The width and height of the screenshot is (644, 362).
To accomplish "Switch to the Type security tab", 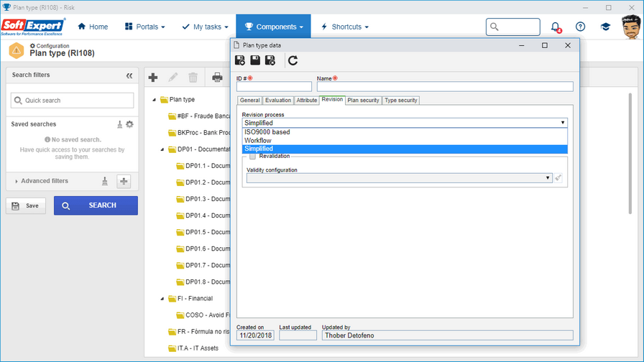I will [401, 100].
